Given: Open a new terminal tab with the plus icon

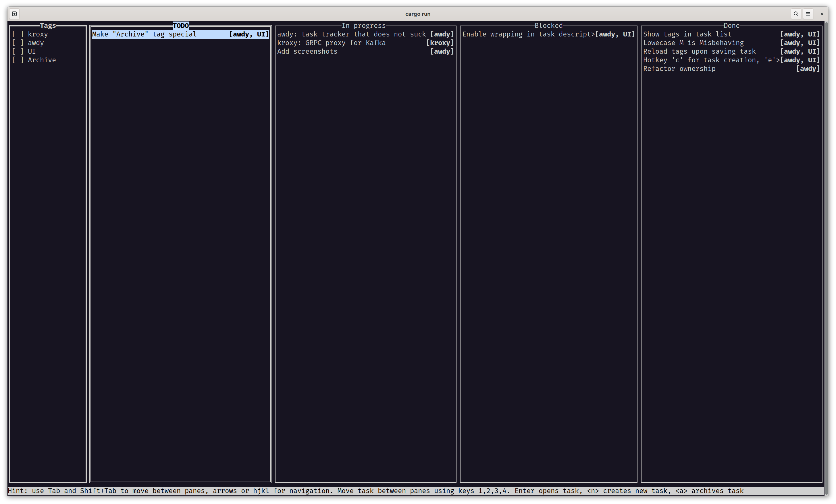Looking at the screenshot, I should pyautogui.click(x=14, y=14).
